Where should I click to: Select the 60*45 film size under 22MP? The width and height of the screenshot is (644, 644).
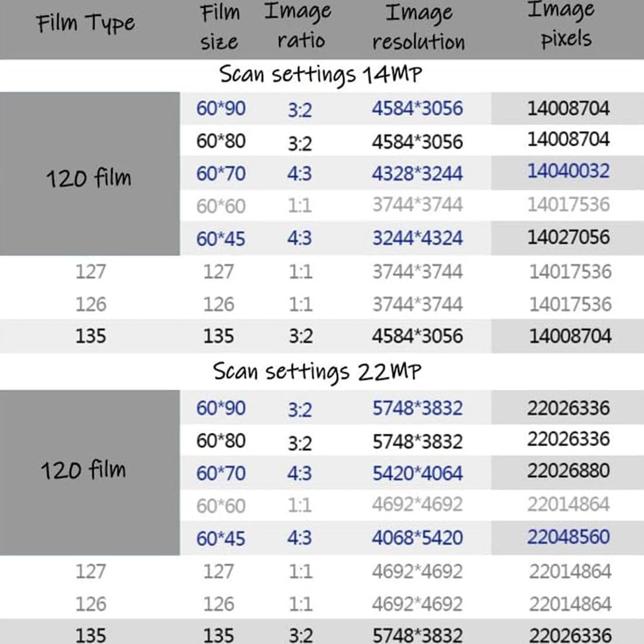tap(221, 538)
